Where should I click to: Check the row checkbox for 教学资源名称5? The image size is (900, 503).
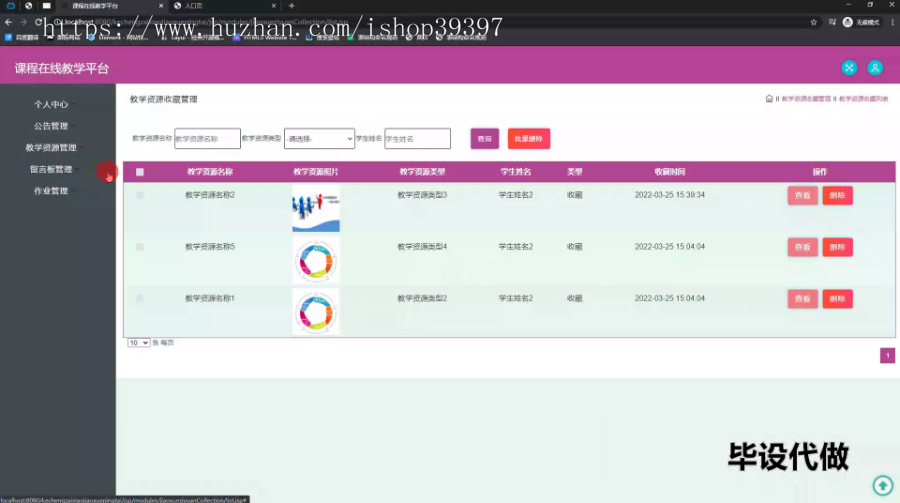140,247
